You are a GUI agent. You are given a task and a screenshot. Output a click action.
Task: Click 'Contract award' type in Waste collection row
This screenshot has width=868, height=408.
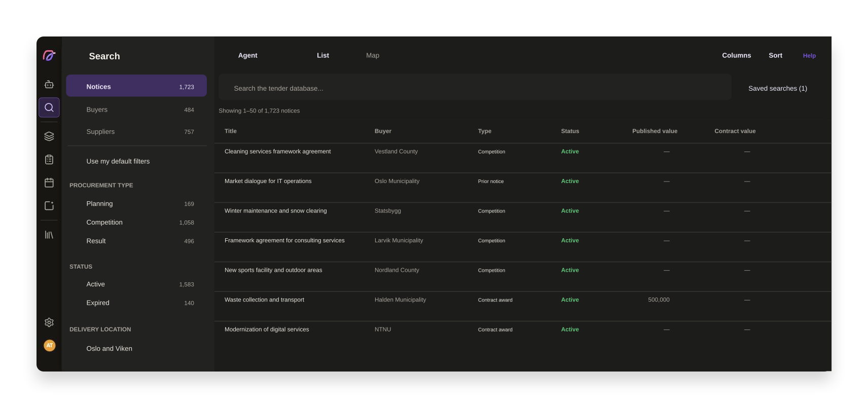tap(495, 300)
